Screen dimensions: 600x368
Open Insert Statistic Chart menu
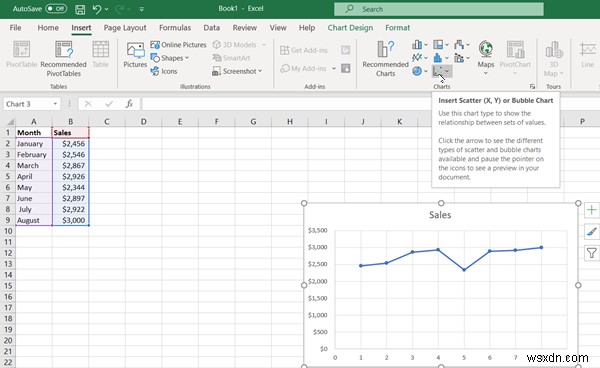coord(440,58)
